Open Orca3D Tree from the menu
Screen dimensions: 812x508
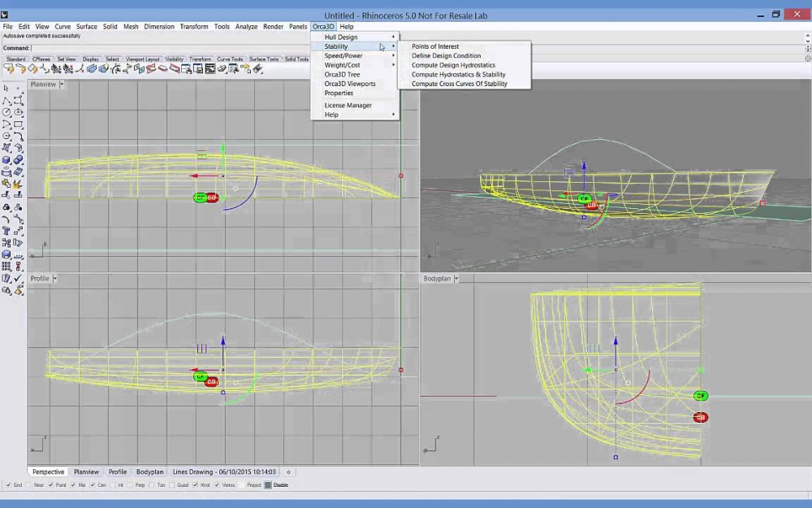coord(342,75)
